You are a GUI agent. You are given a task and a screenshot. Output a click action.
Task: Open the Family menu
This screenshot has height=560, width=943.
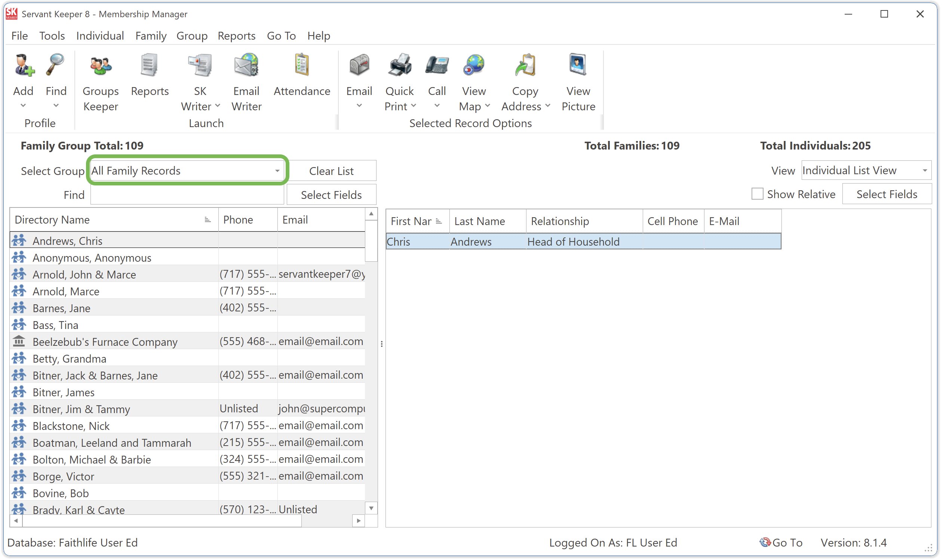click(x=151, y=36)
